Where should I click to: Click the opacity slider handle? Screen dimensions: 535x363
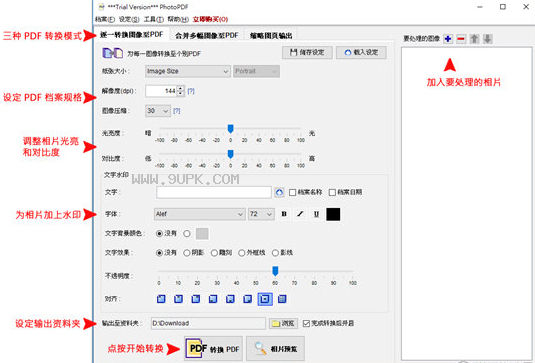pyautogui.click(x=275, y=271)
